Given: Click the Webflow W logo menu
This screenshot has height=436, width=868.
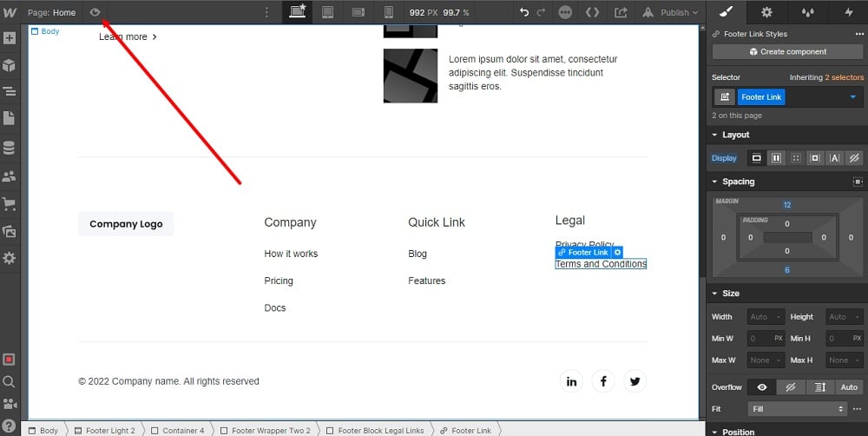Looking at the screenshot, I should [x=10, y=12].
